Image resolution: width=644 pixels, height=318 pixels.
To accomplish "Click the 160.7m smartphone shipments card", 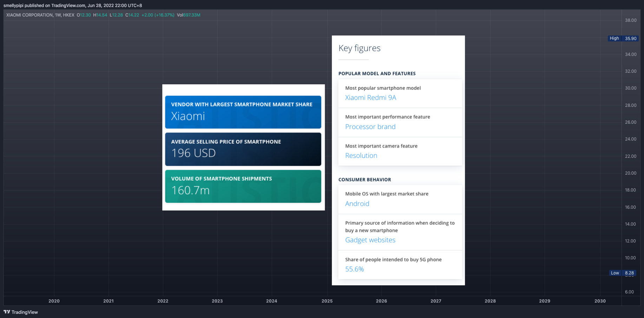I will tap(243, 186).
